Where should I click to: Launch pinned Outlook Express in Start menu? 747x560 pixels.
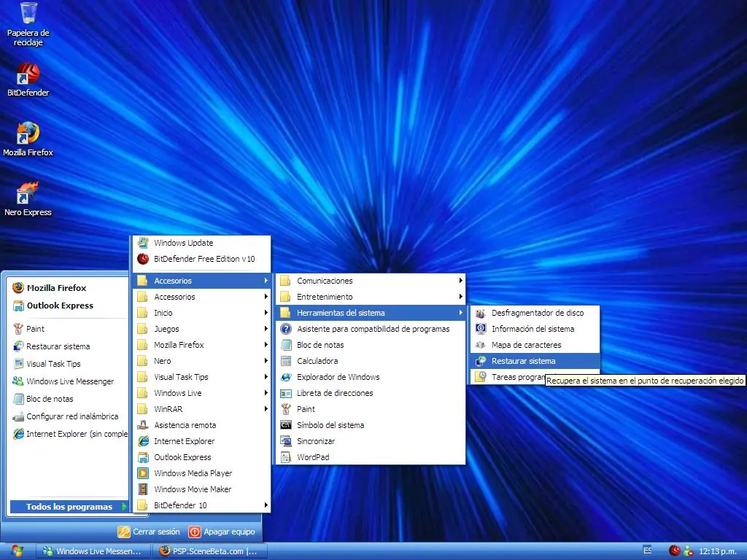tap(69, 306)
